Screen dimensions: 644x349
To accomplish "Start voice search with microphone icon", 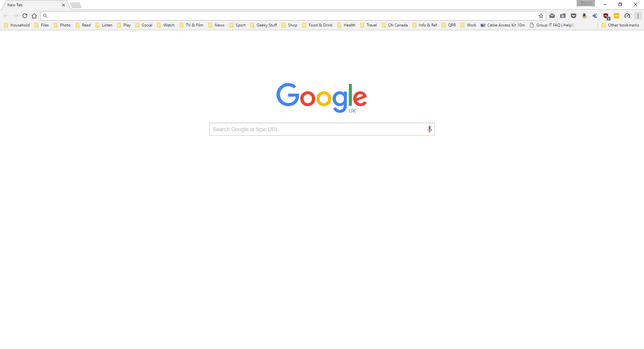I will coord(429,129).
